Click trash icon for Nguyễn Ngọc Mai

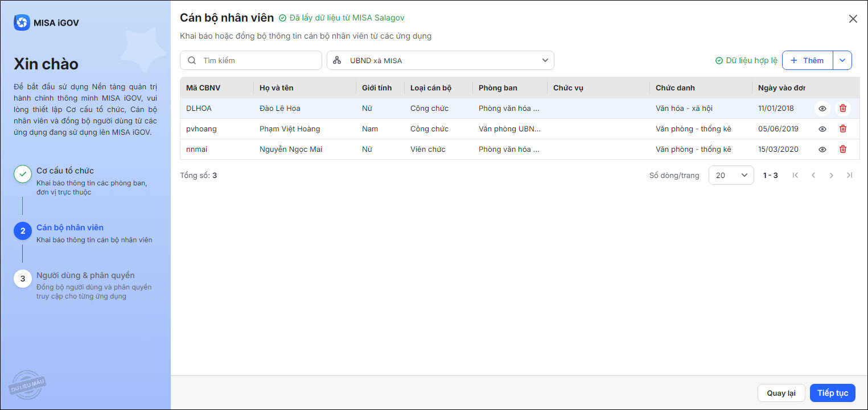tap(843, 150)
